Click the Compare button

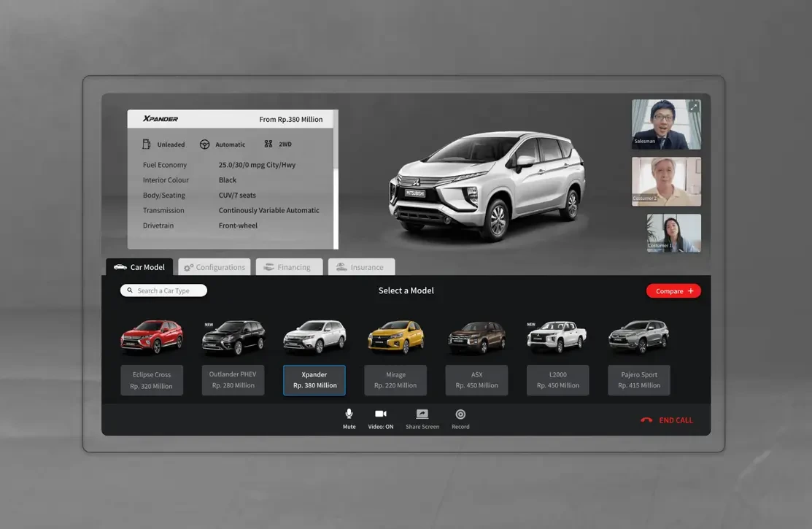[673, 291]
